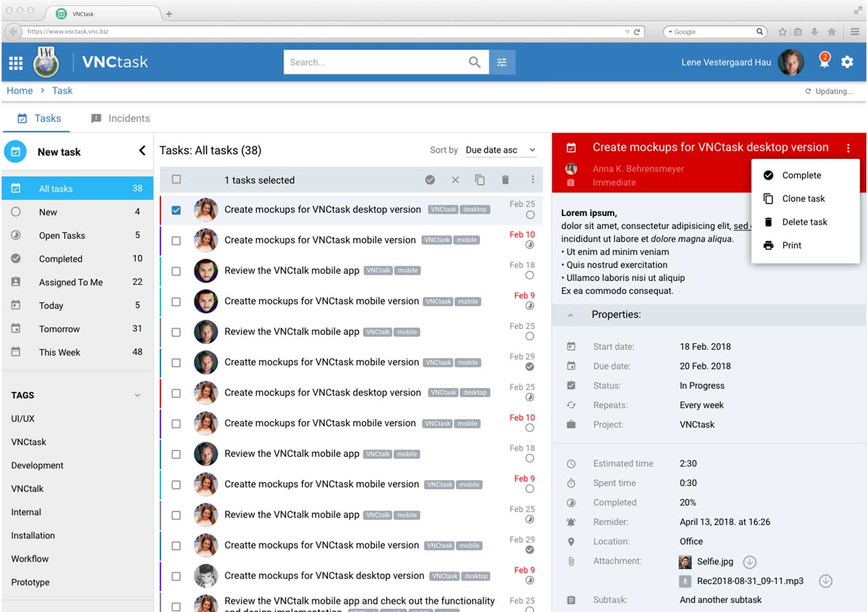Check the first Feb 9 Creatte mockups task
This screenshot has width=868, height=612.
(176, 301)
